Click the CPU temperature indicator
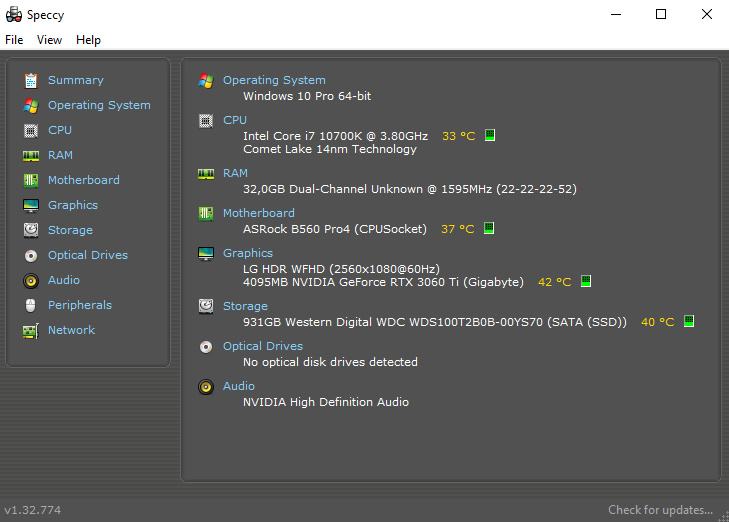729x522 pixels. point(490,135)
